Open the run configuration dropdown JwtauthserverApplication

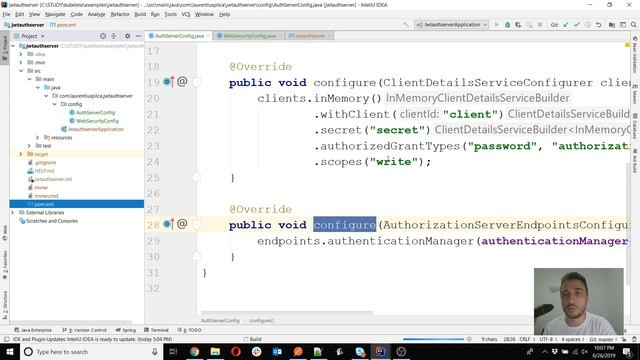[451, 25]
